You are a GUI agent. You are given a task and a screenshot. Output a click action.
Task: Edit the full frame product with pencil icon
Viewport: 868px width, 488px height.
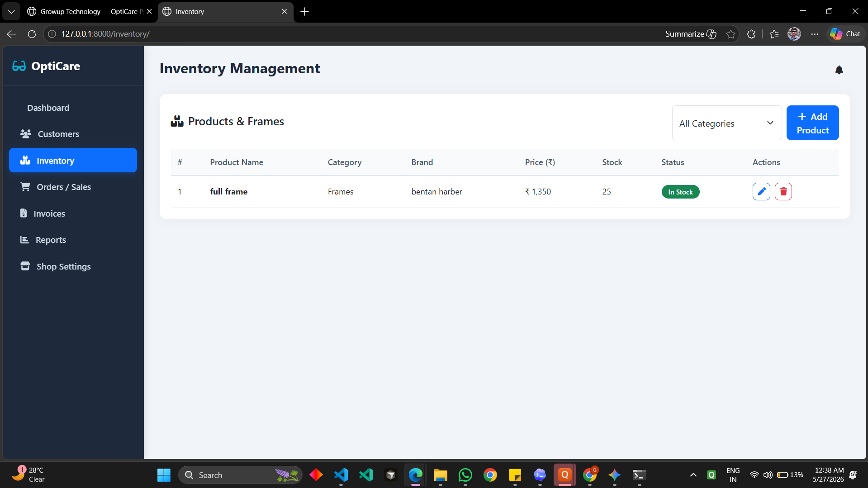coord(761,192)
